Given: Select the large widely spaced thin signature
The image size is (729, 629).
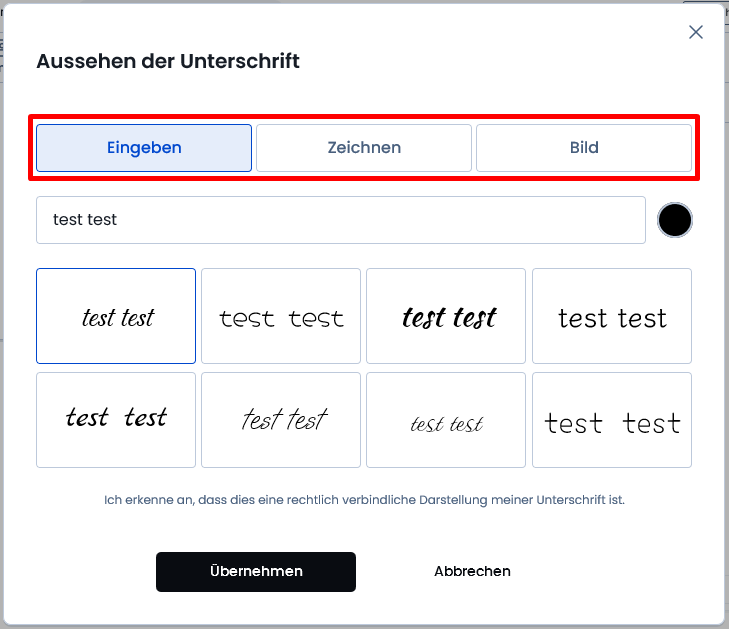Looking at the screenshot, I should (x=612, y=420).
